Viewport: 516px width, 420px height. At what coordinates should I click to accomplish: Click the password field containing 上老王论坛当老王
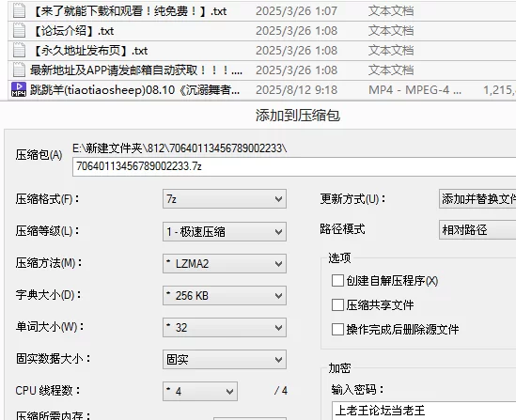[x=424, y=411]
